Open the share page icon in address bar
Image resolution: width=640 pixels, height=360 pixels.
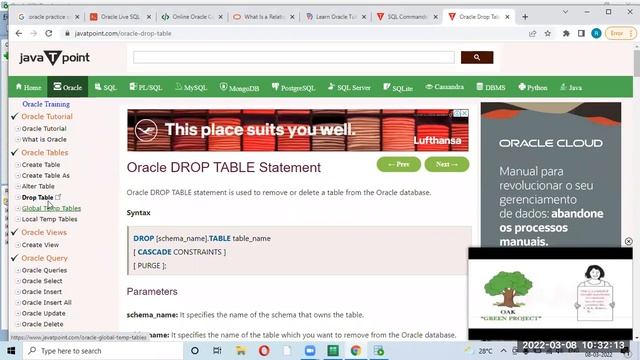(x=532, y=33)
